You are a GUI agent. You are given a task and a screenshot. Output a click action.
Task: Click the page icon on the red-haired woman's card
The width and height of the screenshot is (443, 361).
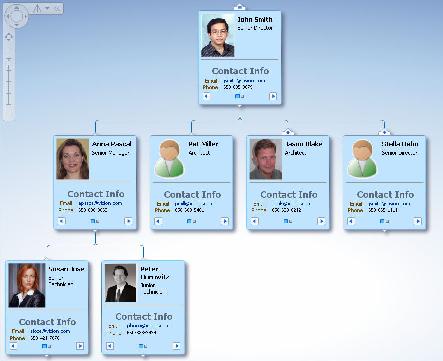pyautogui.click(x=46, y=346)
